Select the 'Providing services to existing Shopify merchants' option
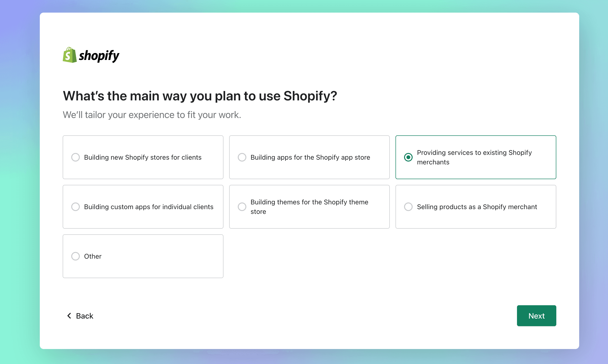Image resolution: width=608 pixels, height=364 pixels. (408, 157)
